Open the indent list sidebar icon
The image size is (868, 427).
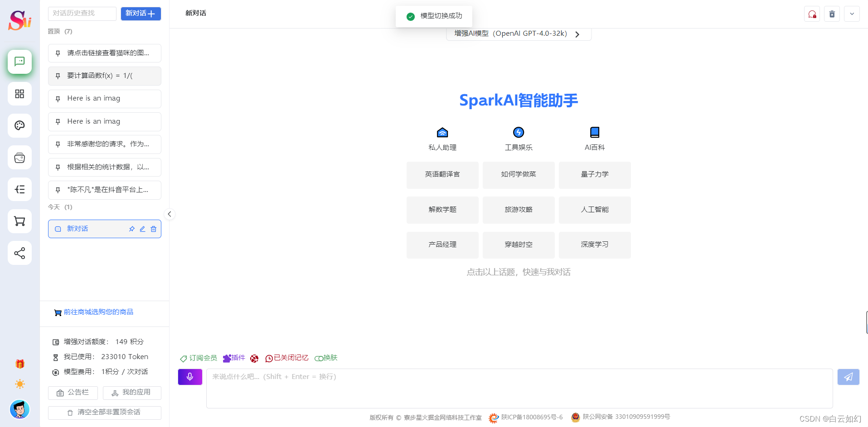click(19, 189)
